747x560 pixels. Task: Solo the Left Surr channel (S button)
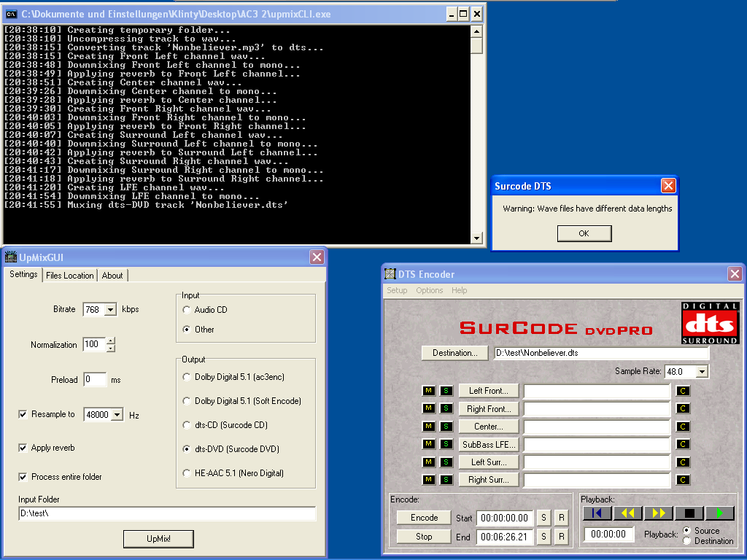click(446, 462)
